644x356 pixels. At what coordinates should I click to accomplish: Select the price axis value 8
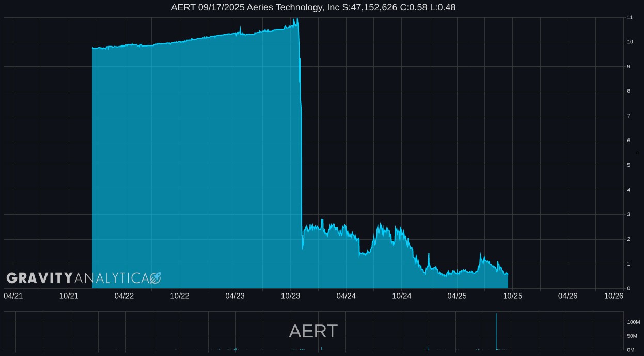click(629, 91)
